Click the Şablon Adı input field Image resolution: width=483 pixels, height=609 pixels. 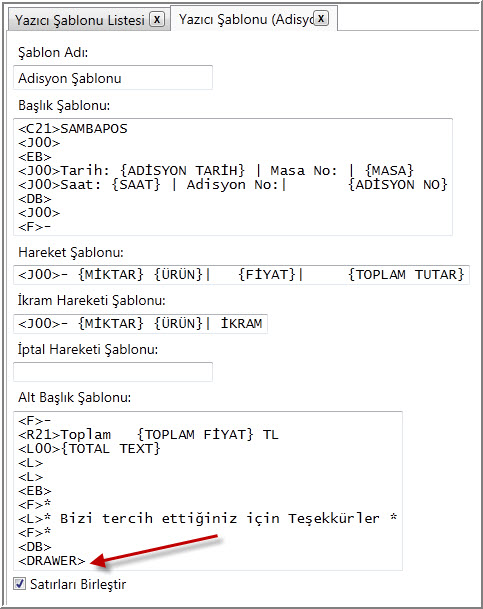[113, 78]
